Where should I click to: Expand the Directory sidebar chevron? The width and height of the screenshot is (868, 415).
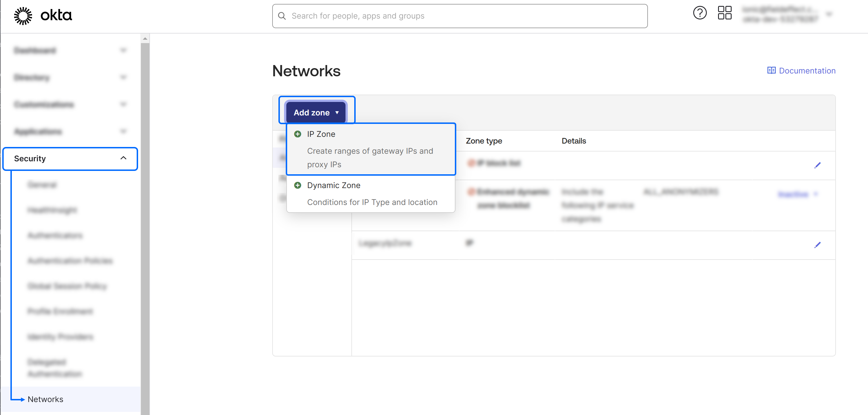pos(123,77)
